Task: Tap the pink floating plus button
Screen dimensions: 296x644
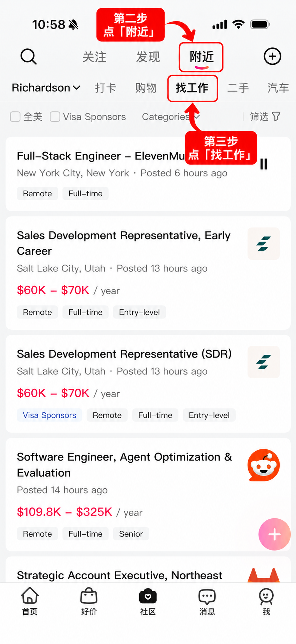Action: (274, 534)
